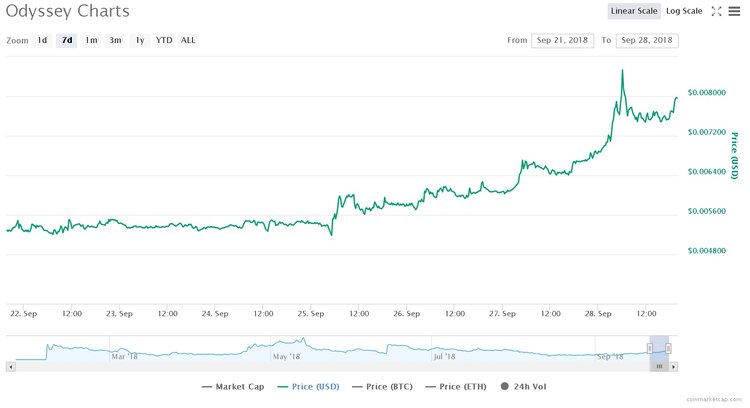The width and height of the screenshot is (750, 408).
Task: Set zoom range to 7d
Action: pyautogui.click(x=67, y=40)
